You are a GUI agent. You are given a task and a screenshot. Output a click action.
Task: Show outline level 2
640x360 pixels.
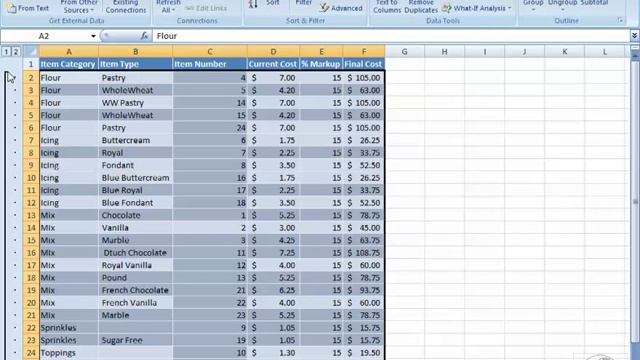[16, 51]
